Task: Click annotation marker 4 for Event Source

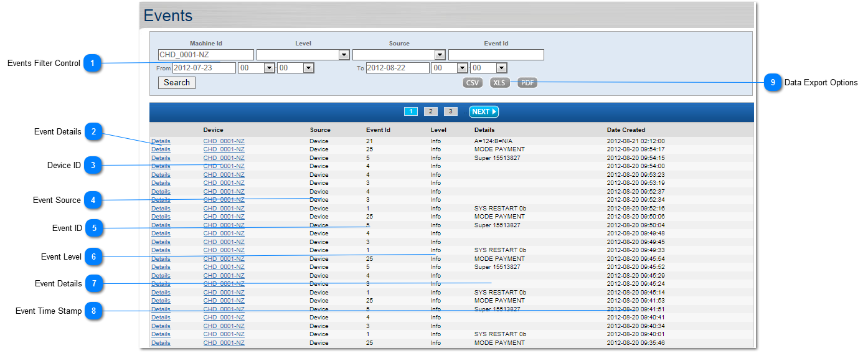Action: click(x=93, y=200)
